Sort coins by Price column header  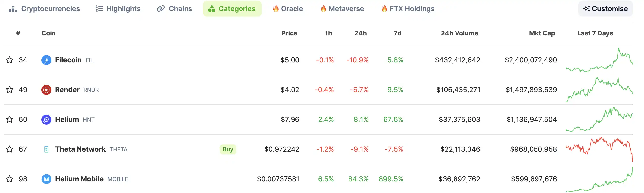(x=289, y=33)
